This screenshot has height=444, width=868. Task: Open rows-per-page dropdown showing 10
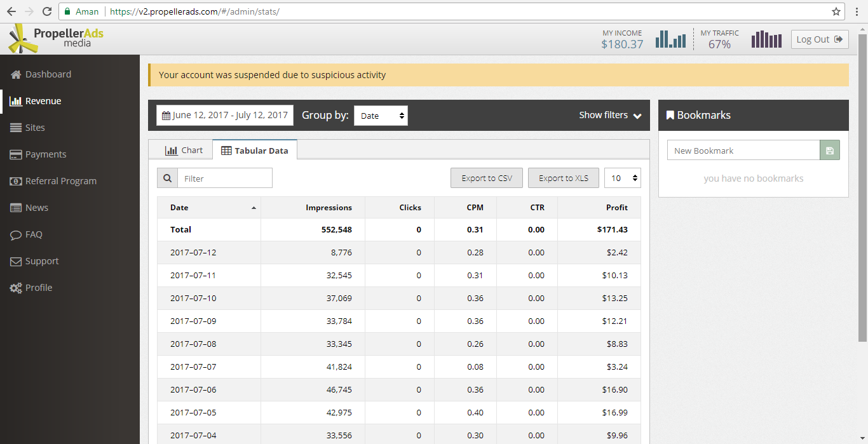point(622,178)
